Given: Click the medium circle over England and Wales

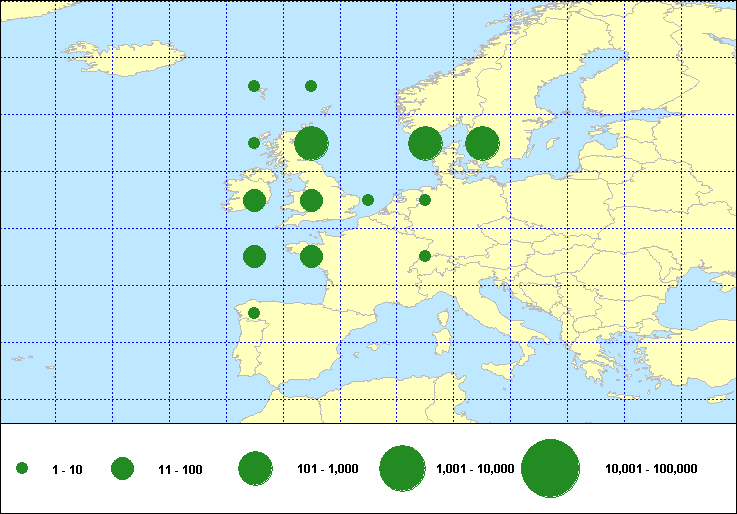Looking at the screenshot, I should tap(311, 200).
